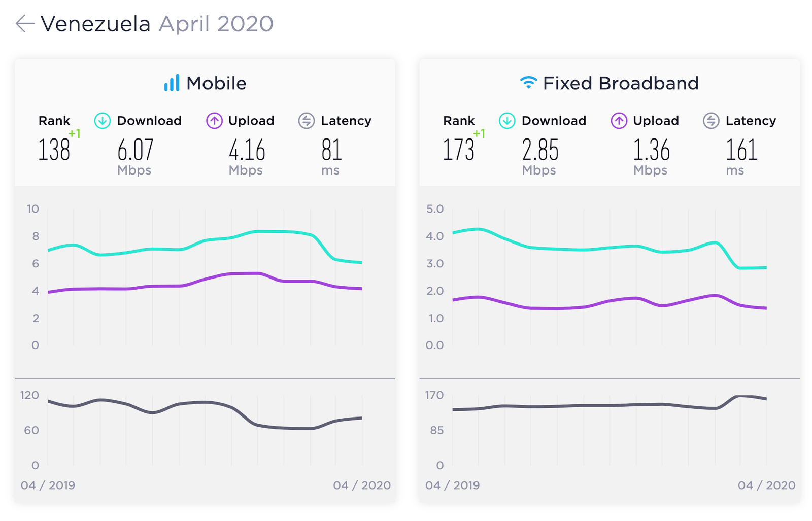
Task: Select the Venezuela page title
Action: tap(95, 24)
